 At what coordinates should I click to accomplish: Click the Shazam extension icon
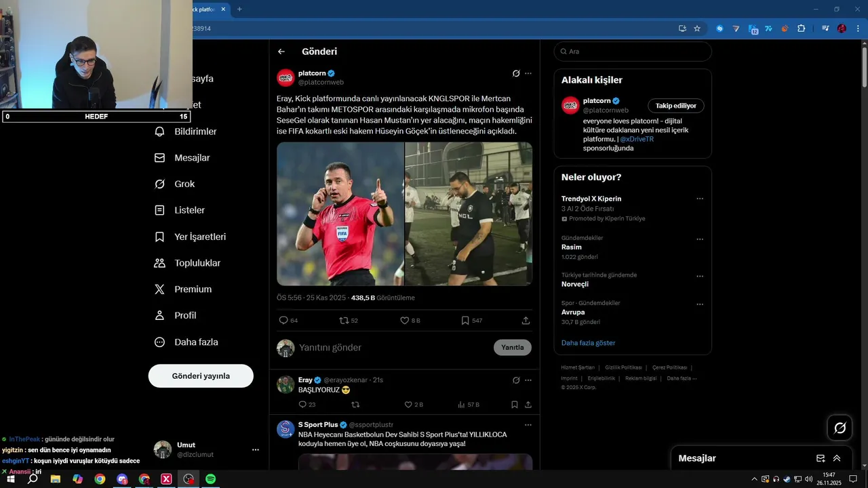click(719, 28)
